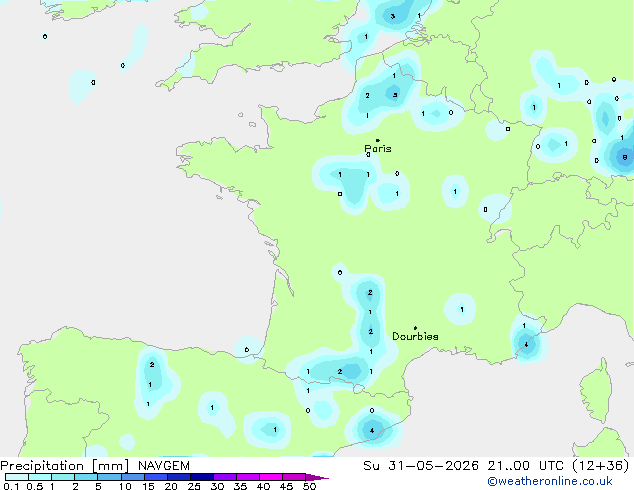This screenshot has width=634, height=490.
Task: Select the 35–40 mm legend swatch
Action: (248, 477)
